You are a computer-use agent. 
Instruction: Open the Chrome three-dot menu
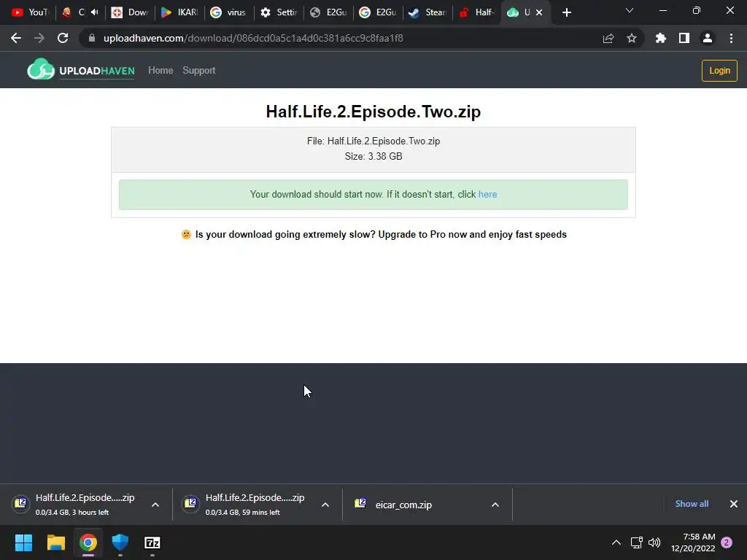[731, 38]
